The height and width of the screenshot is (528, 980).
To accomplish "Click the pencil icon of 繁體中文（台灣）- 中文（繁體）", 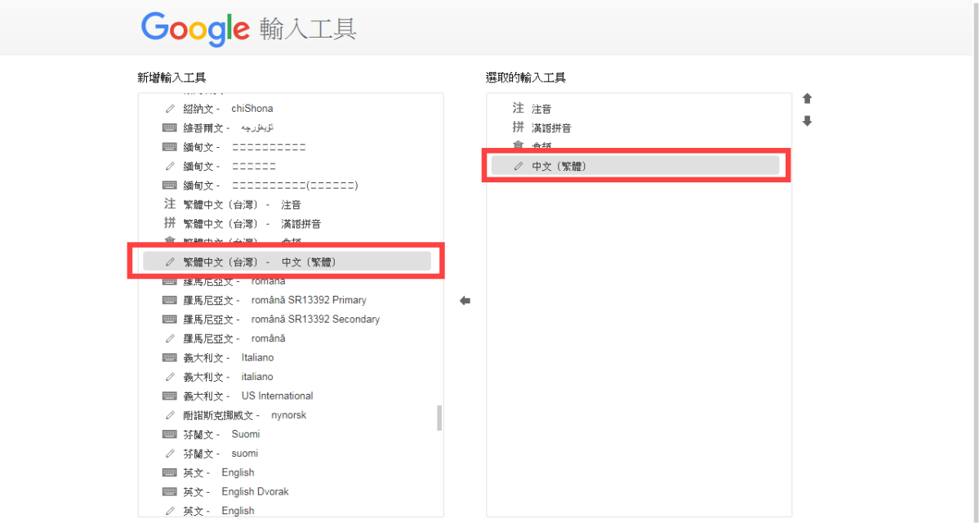I will pyautogui.click(x=170, y=262).
